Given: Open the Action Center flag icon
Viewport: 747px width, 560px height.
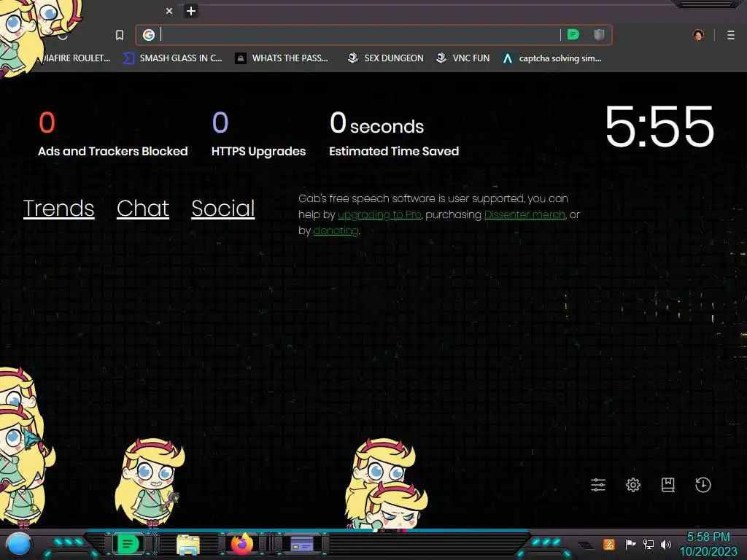Looking at the screenshot, I should coord(630,544).
